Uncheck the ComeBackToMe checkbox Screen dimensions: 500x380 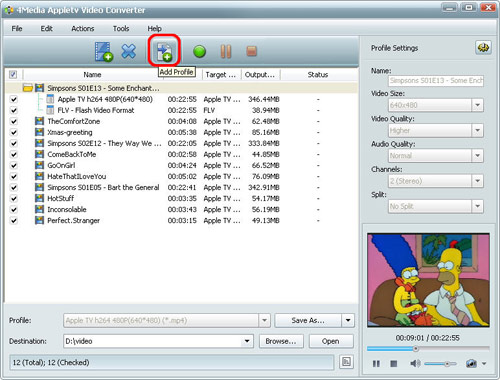(13, 154)
